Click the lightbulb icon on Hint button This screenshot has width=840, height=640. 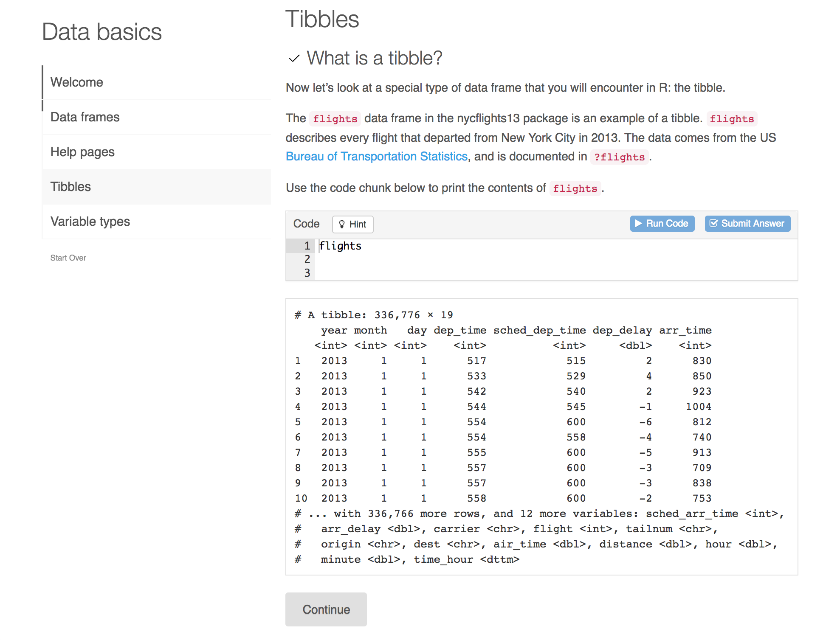pos(342,224)
